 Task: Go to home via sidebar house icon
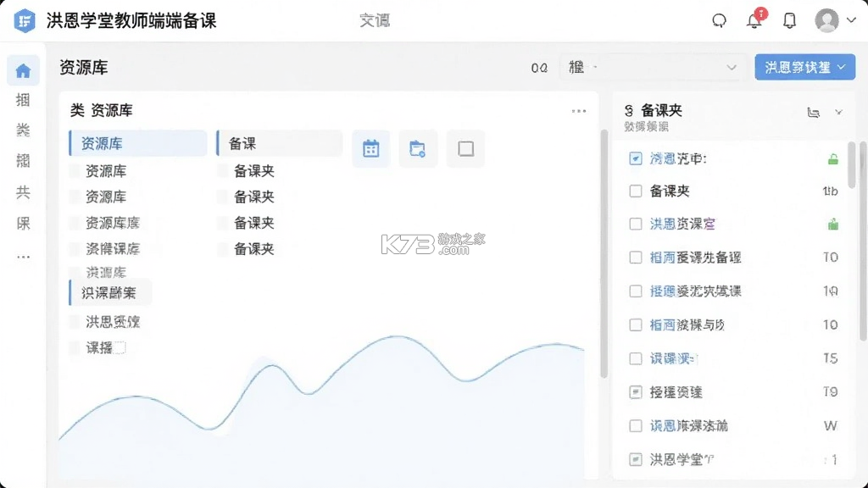click(23, 71)
